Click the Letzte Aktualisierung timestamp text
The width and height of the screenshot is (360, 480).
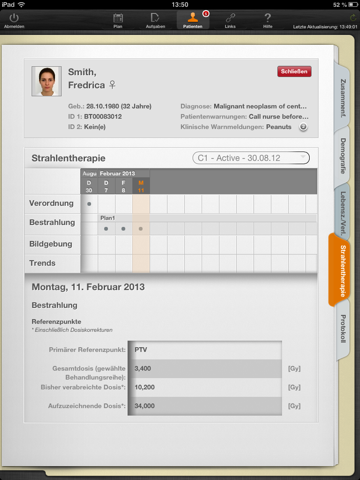[x=325, y=27]
